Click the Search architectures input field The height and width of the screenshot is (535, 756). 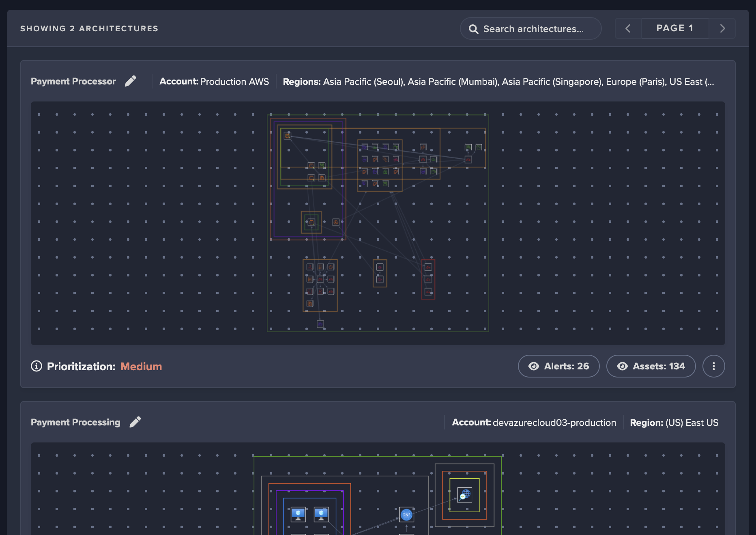[x=530, y=29]
